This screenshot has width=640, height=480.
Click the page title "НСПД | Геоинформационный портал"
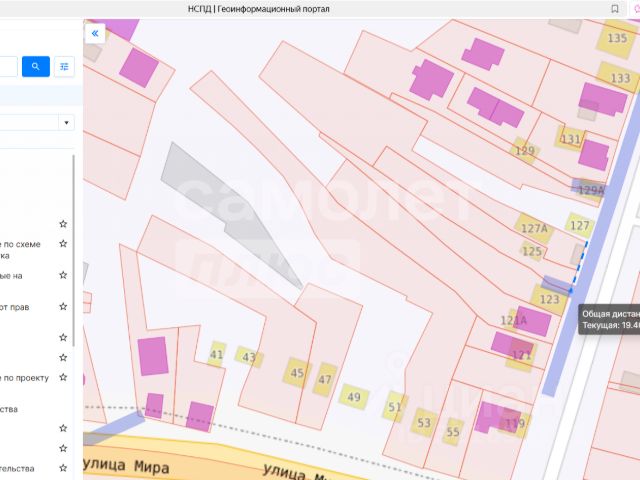click(x=258, y=9)
